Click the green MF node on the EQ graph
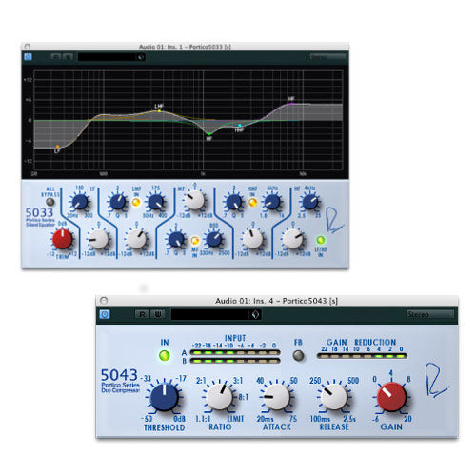Viewport: 476px width, 476px height. 209,134
